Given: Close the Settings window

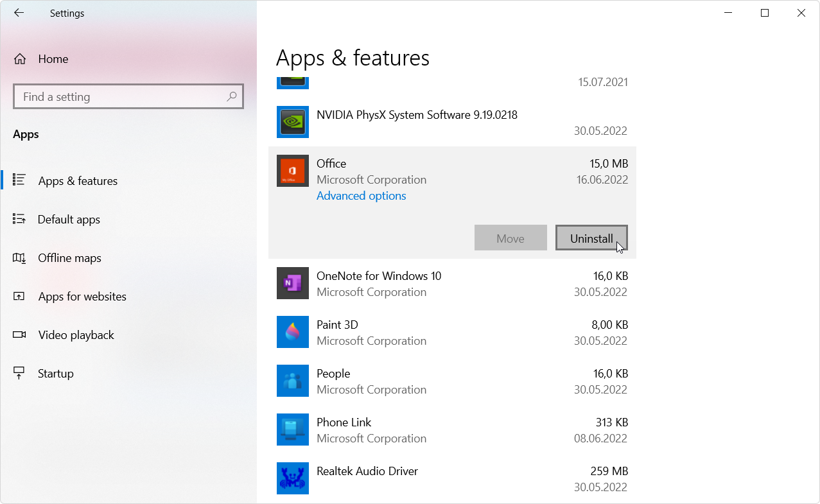Looking at the screenshot, I should point(801,13).
